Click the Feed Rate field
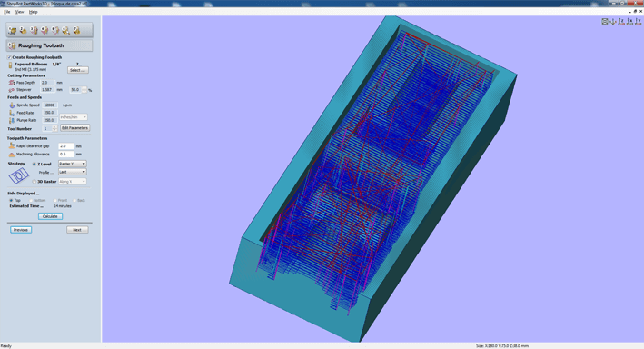Image resolution: width=644 pixels, height=349 pixels. pos(49,113)
